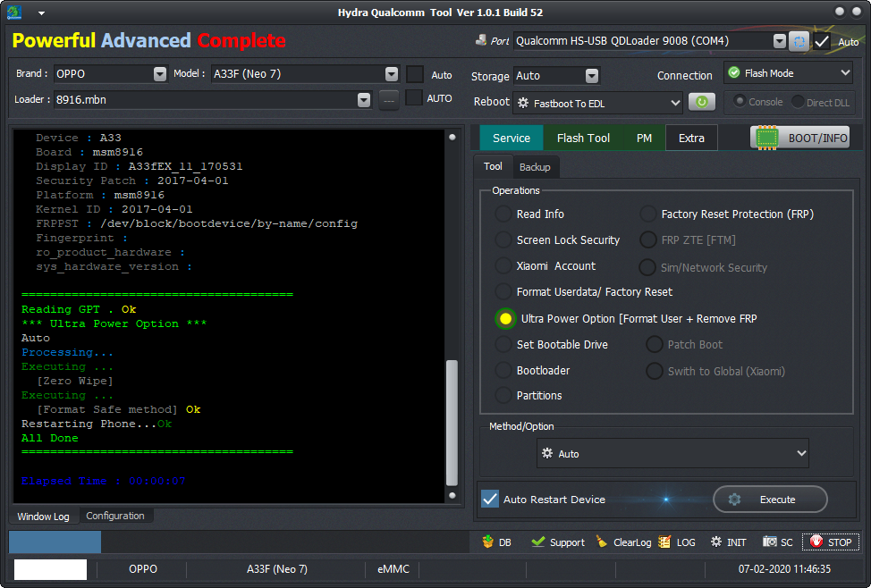Select Factory Reset Protection (FRP) option
The width and height of the screenshot is (871, 588).
[x=647, y=214]
